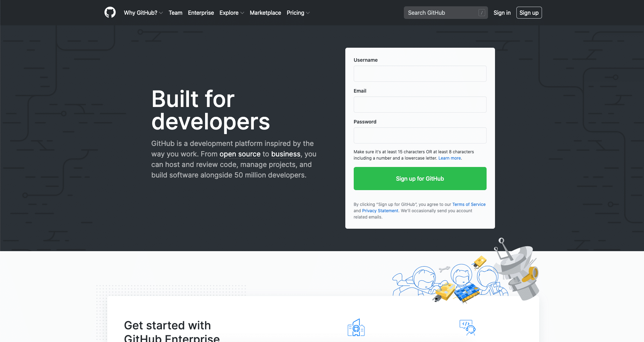
Task: Click the slash shortcut icon in search bar
Action: point(482,12)
